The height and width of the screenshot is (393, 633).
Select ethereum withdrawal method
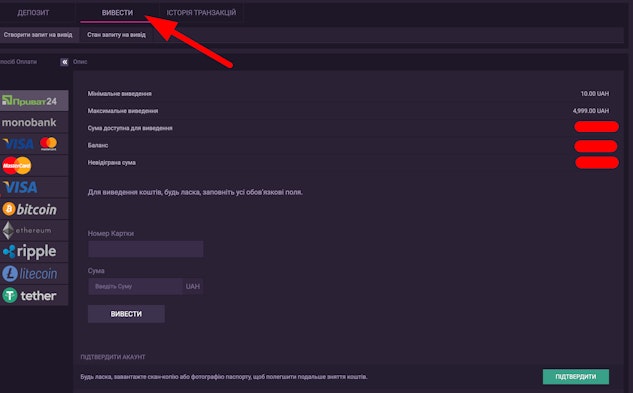tap(34, 231)
